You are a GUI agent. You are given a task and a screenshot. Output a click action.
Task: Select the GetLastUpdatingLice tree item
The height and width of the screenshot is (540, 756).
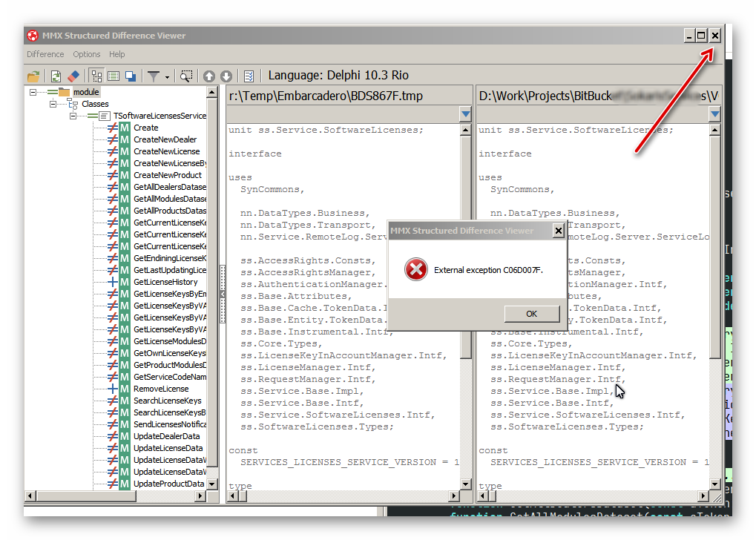tap(170, 271)
